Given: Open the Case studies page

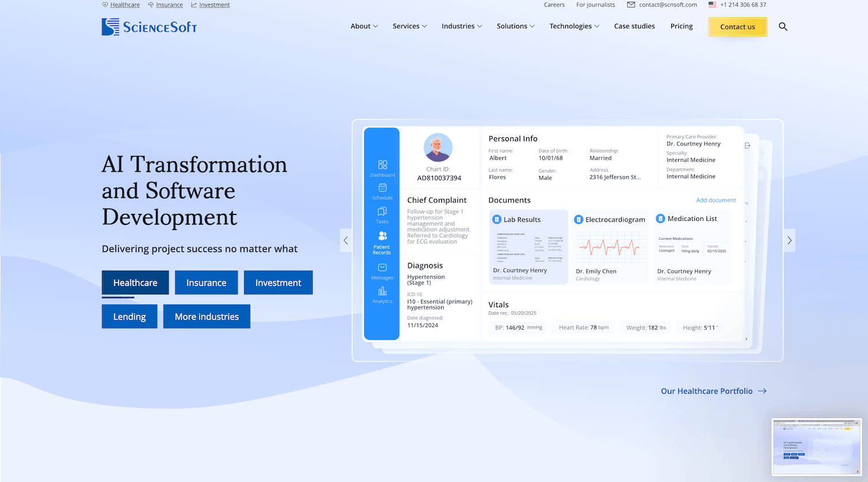Looking at the screenshot, I should (634, 27).
